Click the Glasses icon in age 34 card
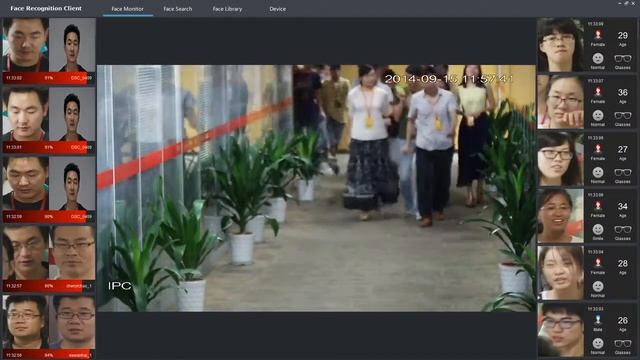This screenshot has width=640, height=360. (622, 230)
